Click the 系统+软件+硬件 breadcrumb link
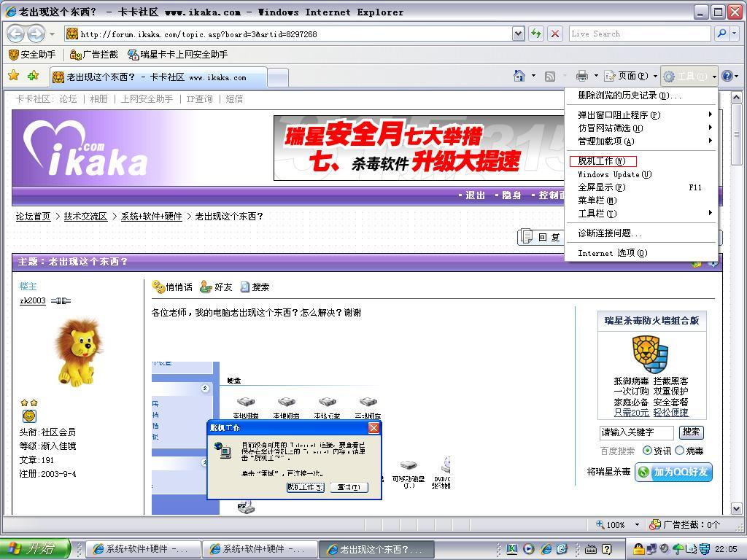Viewport: 747px width, 560px height. pos(151,216)
